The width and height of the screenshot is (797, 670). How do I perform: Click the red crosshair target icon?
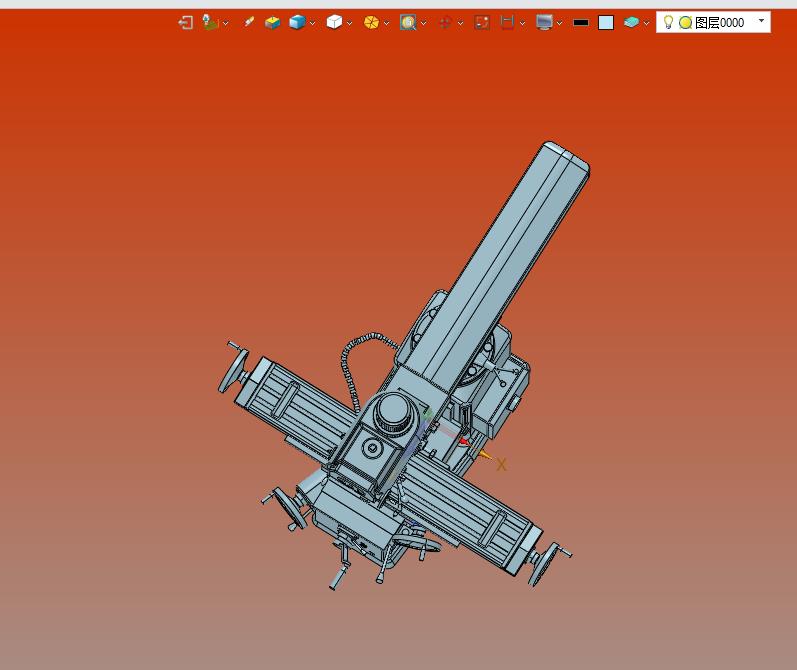tap(445, 23)
